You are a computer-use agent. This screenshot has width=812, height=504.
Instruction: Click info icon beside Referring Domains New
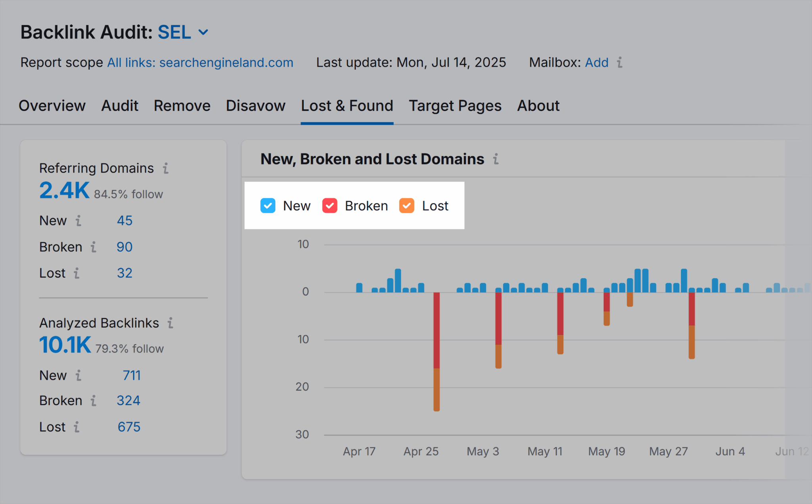(x=79, y=221)
